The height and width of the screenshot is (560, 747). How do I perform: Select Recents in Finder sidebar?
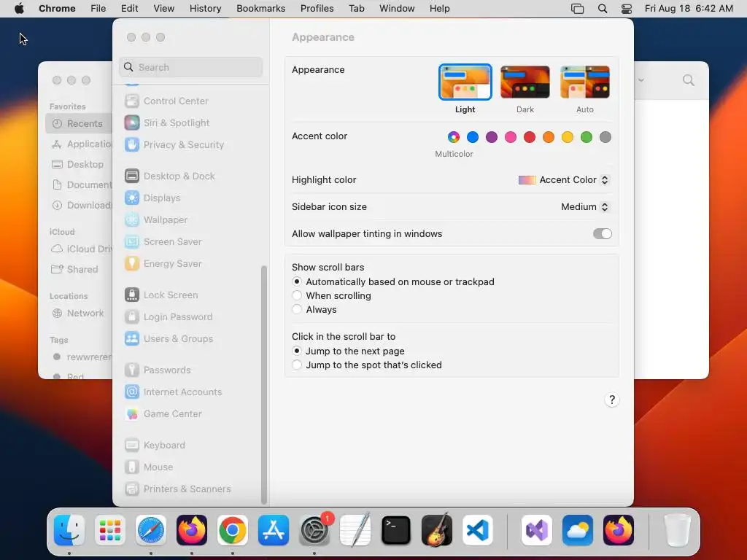pyautogui.click(x=79, y=124)
